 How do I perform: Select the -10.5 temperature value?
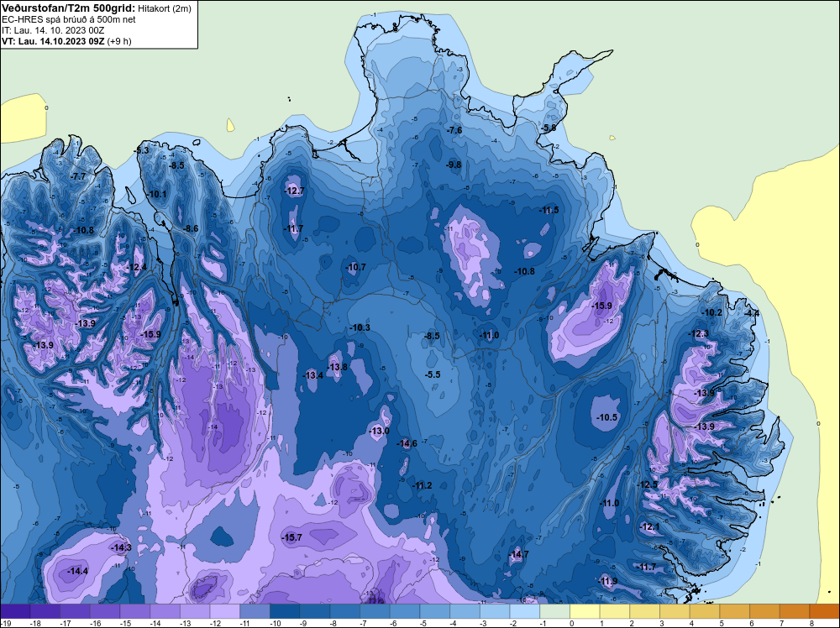(607, 417)
